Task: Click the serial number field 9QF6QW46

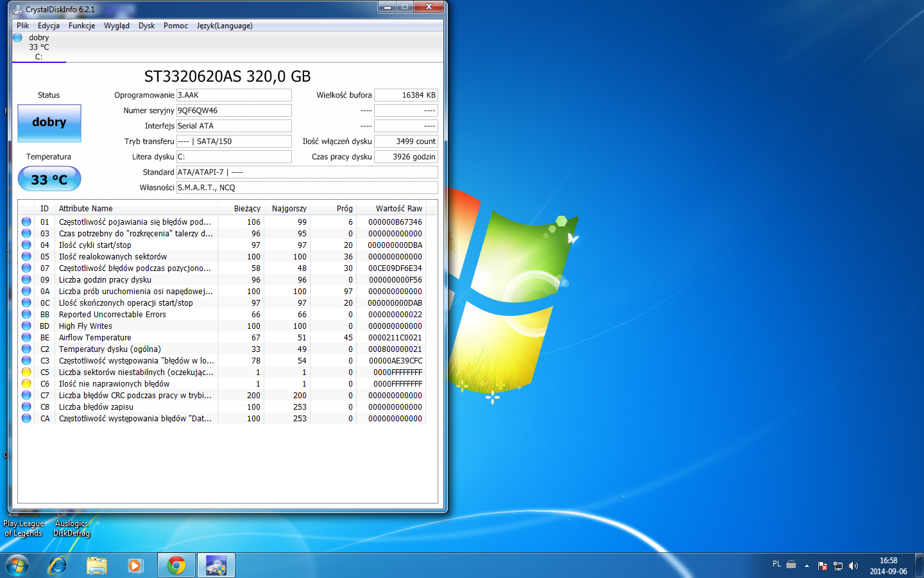Action: click(x=234, y=110)
